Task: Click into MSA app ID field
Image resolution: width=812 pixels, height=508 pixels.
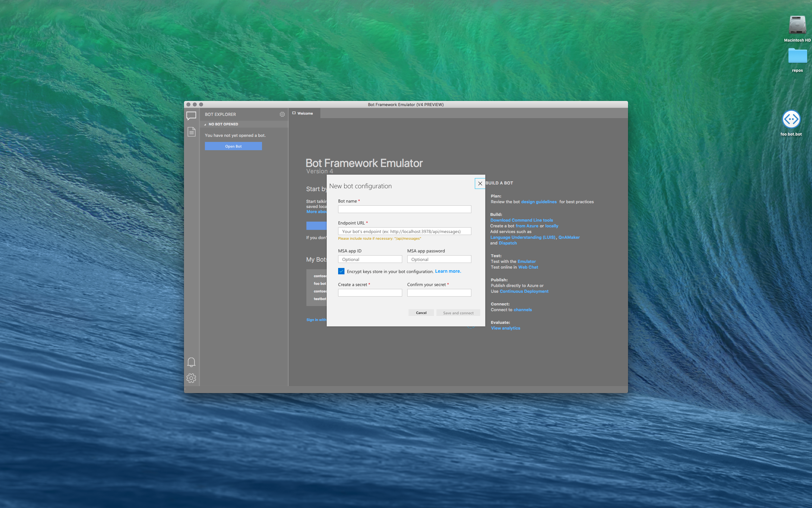Action: coord(370,259)
